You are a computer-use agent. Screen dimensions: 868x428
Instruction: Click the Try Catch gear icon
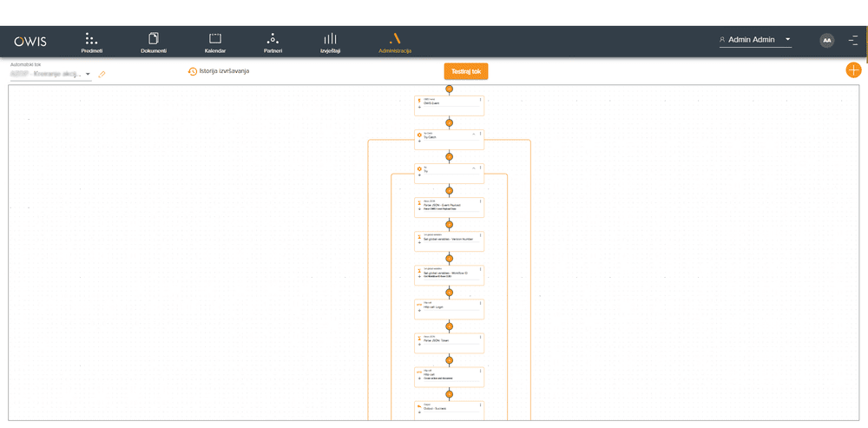pyautogui.click(x=419, y=135)
